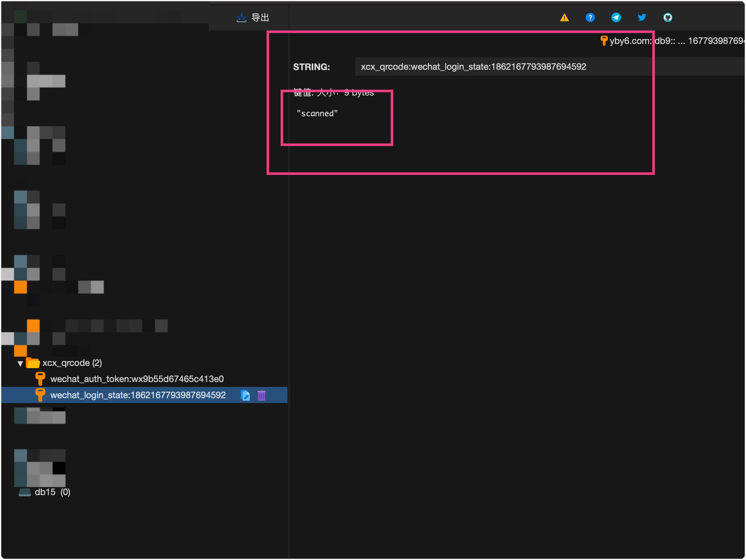Collapse the xcx_qrcode folder triangle

pos(20,363)
